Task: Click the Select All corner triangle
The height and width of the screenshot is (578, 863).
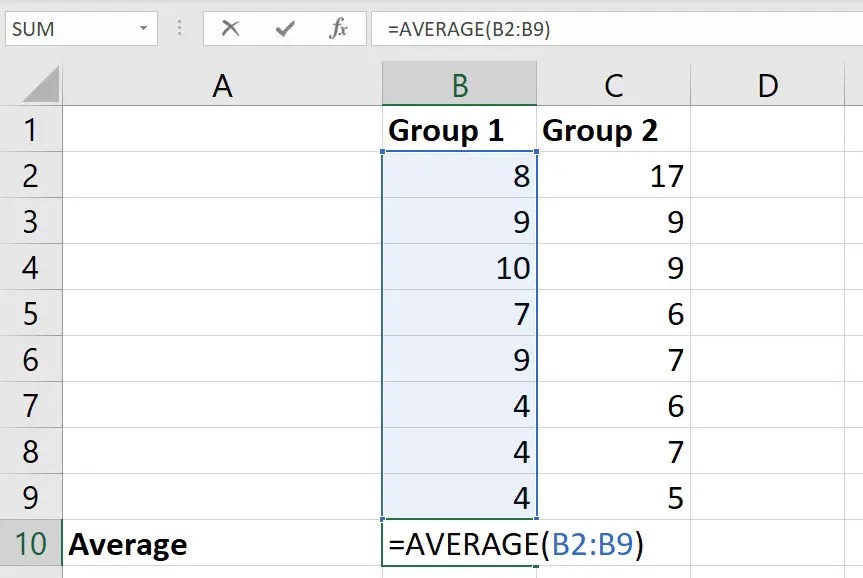Action: [42, 87]
